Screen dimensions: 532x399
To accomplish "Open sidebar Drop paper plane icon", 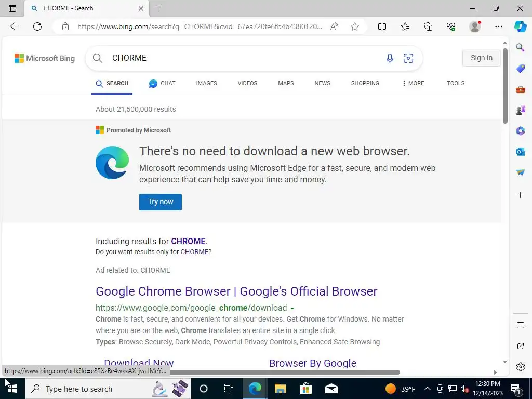I will (520, 172).
